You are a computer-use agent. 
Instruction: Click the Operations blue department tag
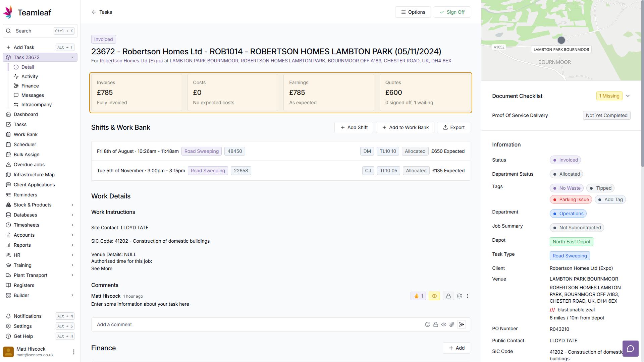pyautogui.click(x=568, y=214)
